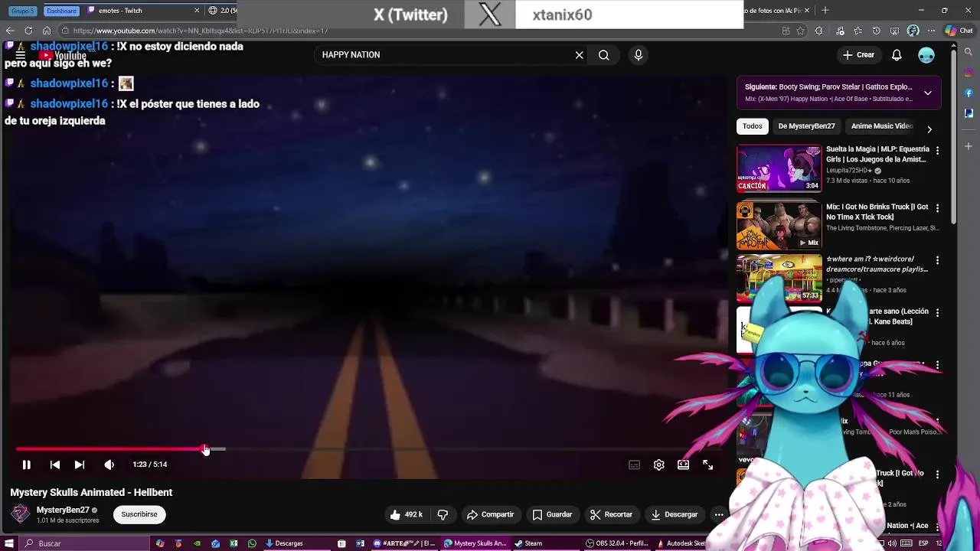
Task: Go to previous video in playlist
Action: pyautogui.click(x=55, y=465)
